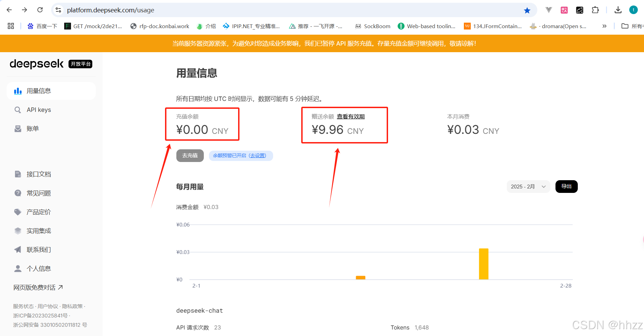Click the deepseek logo
Viewport: 644px width, 336px height.
[36, 64]
